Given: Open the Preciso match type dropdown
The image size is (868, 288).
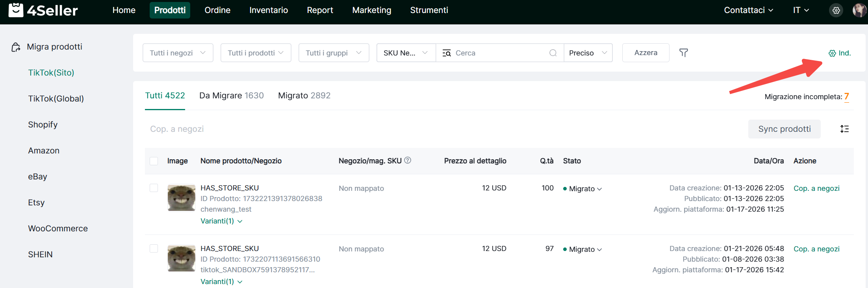Looking at the screenshot, I should coord(588,53).
